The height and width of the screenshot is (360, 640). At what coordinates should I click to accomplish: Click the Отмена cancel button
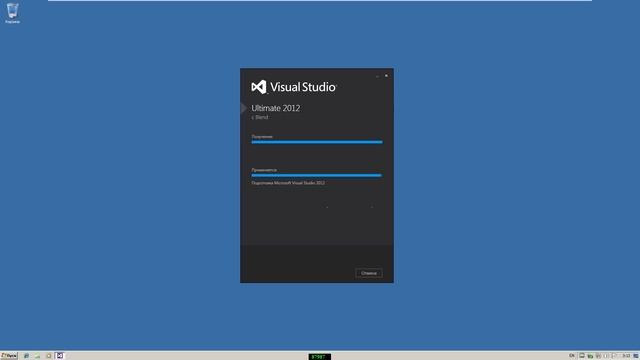coord(369,273)
